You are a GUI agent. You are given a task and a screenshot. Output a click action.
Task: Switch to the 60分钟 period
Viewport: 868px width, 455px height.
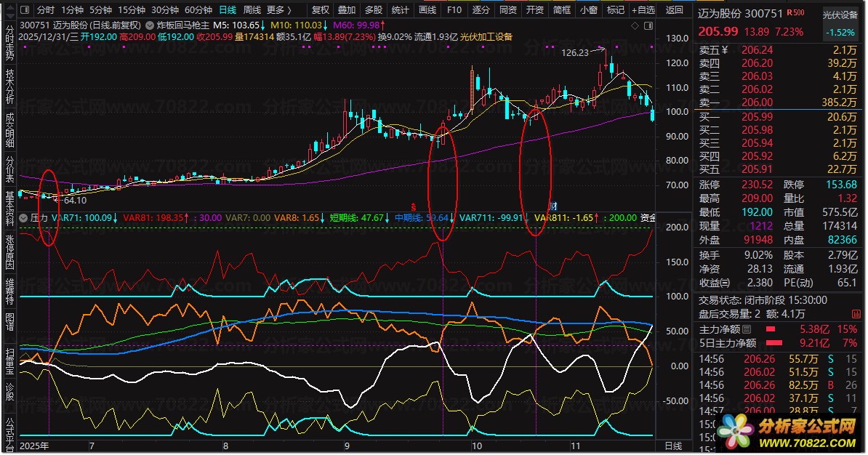click(198, 10)
